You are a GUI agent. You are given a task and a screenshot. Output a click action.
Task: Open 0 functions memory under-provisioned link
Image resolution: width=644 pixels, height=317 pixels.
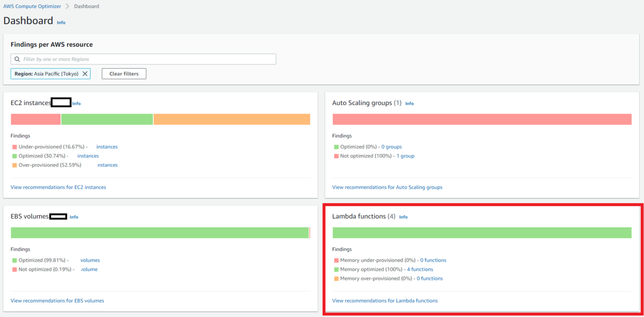coord(433,260)
